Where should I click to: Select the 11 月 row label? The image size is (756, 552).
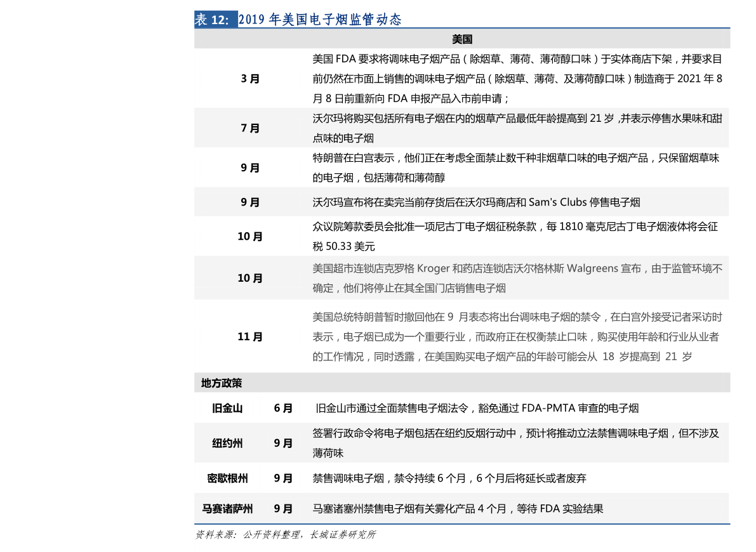click(250, 337)
